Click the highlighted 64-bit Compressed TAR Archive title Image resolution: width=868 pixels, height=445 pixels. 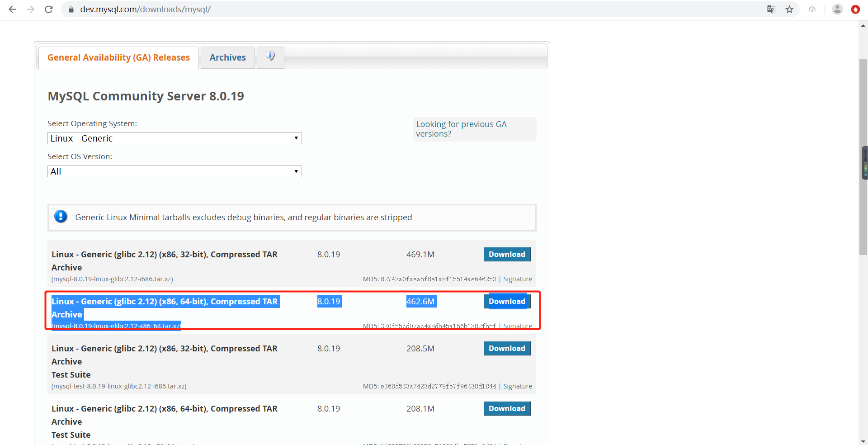[165, 308]
